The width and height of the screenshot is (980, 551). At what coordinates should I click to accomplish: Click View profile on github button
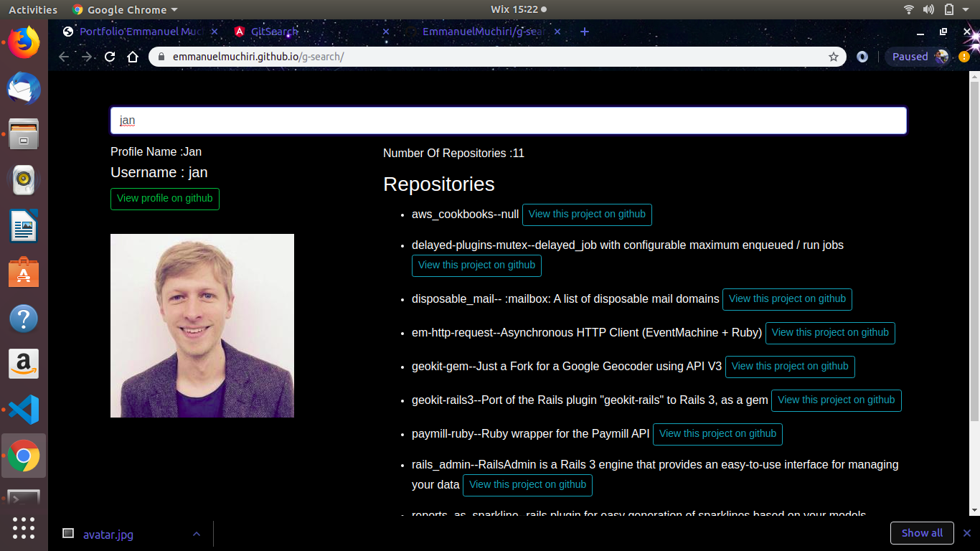(165, 199)
